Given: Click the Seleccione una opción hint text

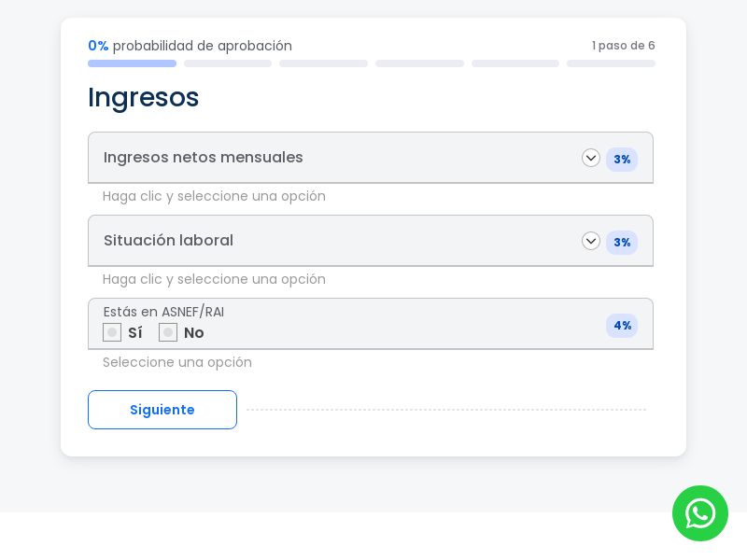Looking at the screenshot, I should pyautogui.click(x=177, y=362).
